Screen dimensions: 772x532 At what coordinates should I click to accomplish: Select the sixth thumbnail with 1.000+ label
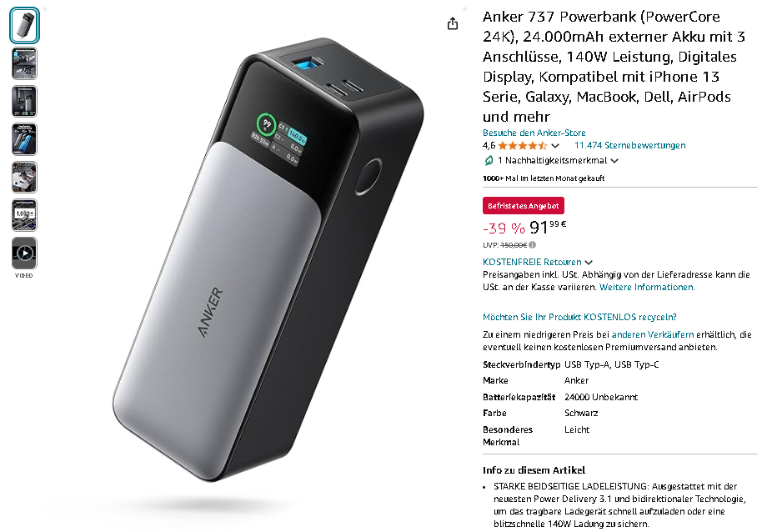24,215
